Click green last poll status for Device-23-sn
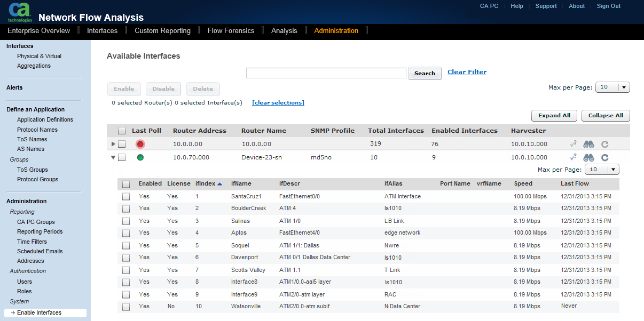Viewport: 644px width, 321px height. pos(140,157)
